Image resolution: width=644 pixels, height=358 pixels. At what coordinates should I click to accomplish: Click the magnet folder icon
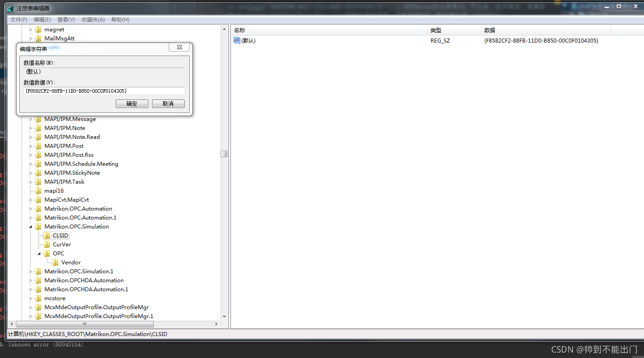[x=39, y=30]
